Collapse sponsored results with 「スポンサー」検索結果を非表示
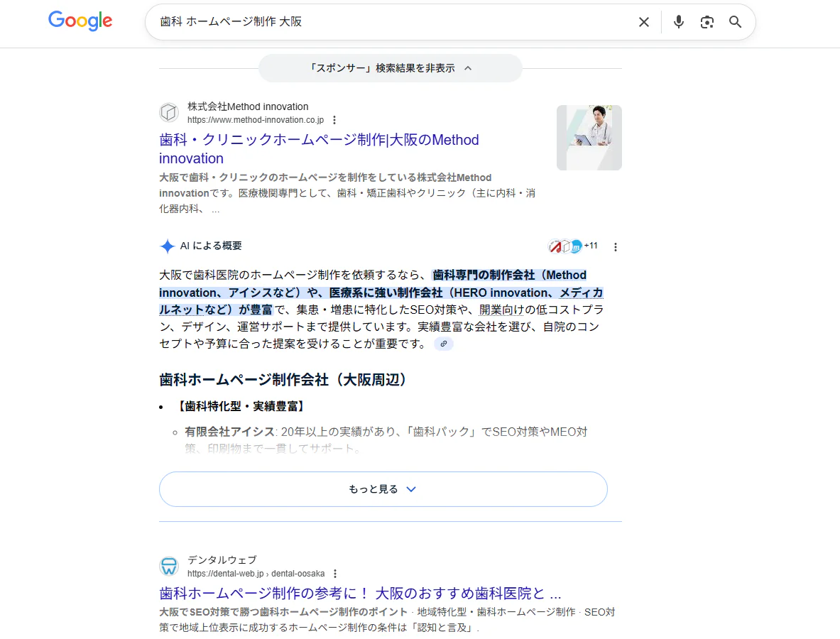 point(391,68)
